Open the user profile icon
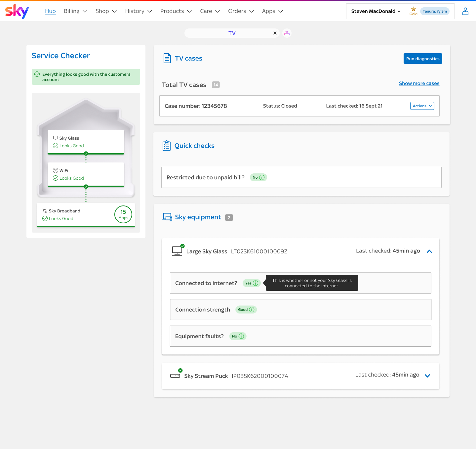The height and width of the screenshot is (449, 476). (465, 11)
